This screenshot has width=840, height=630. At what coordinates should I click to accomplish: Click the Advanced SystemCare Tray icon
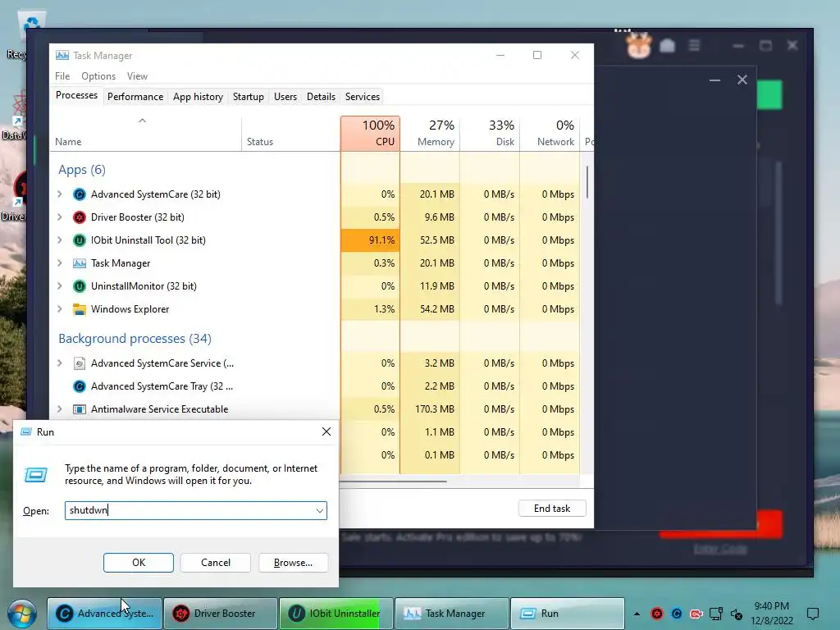80,386
